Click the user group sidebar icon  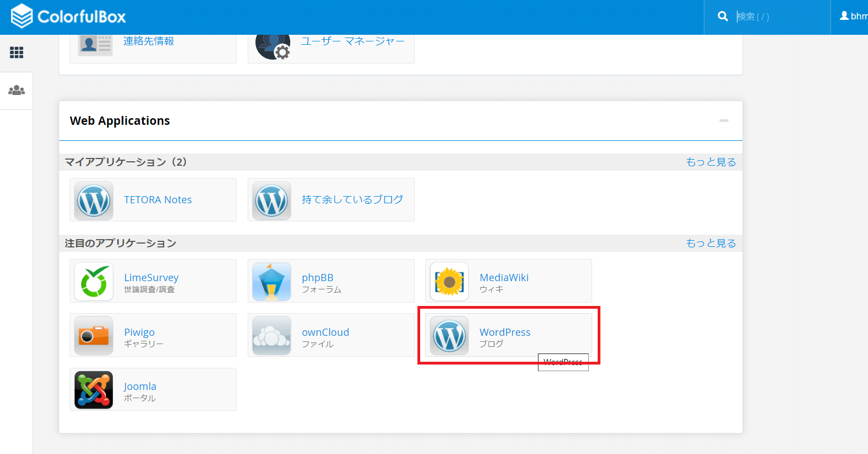click(17, 91)
